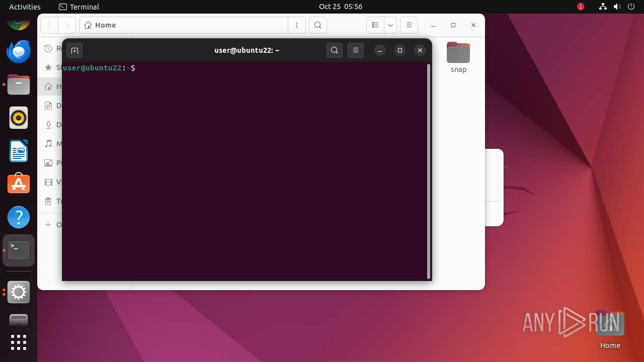Open power menu in top bar
The height and width of the screenshot is (362, 644).
click(631, 7)
